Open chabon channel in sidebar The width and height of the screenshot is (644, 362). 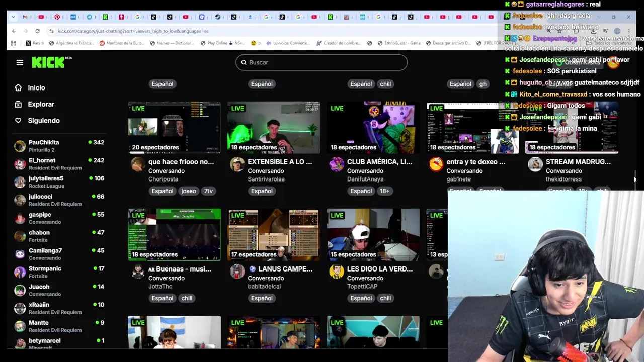[59, 236]
